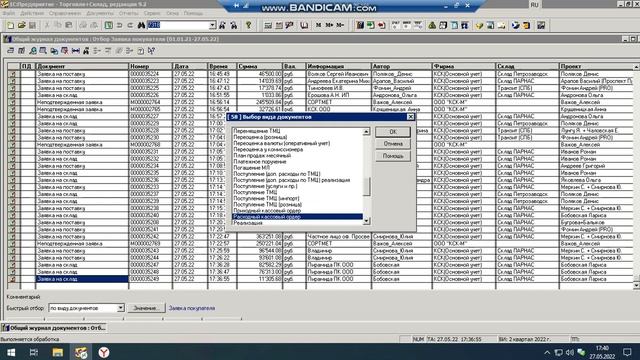
Task: Click the cell with number М000002789
Action: (151, 244)
